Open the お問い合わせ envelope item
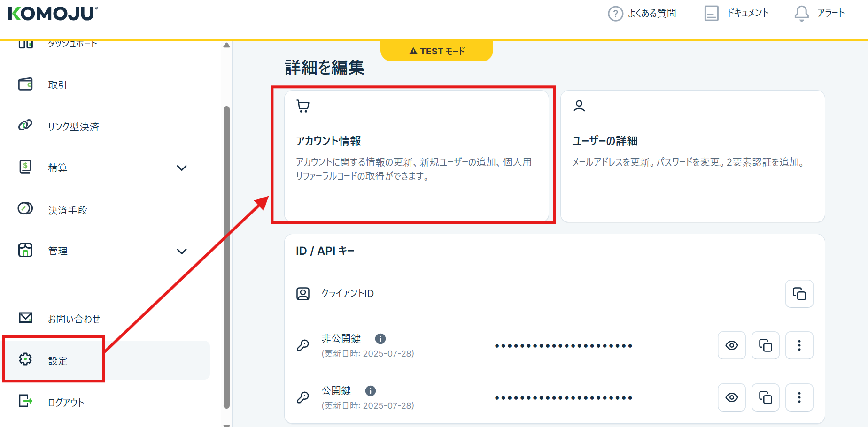 coord(74,319)
